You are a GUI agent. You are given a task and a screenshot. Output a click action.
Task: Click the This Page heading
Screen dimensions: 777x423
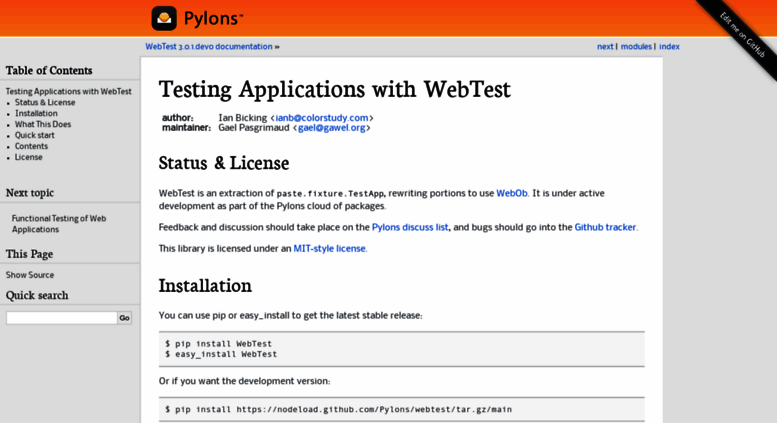(29, 254)
